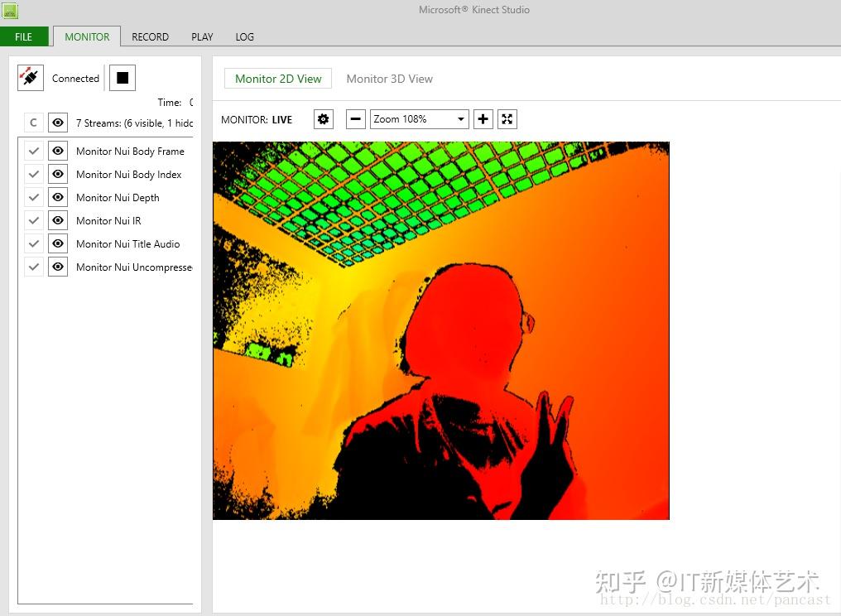Toggle visibility of Monitor Nui Depth stream
Viewport: 841px width, 616px height.
[57, 197]
